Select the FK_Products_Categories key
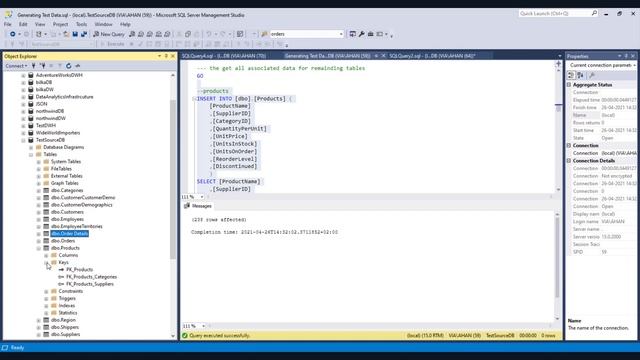 [91, 277]
